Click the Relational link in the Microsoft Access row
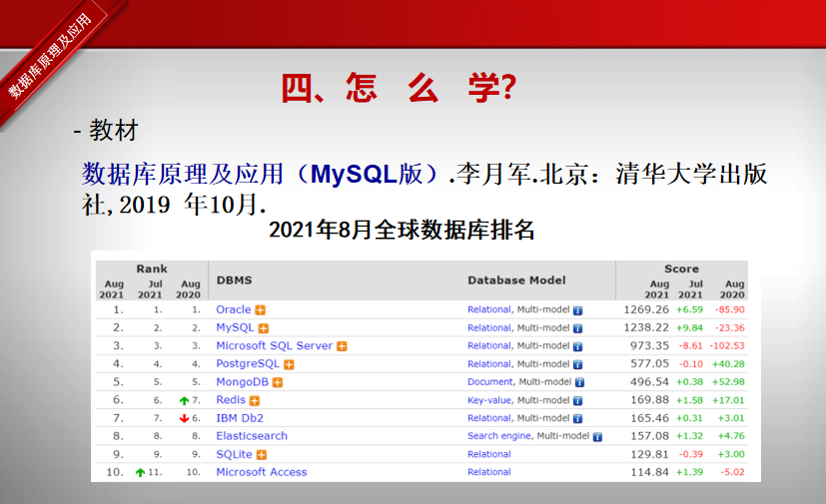The height and width of the screenshot is (504, 826). [488, 472]
